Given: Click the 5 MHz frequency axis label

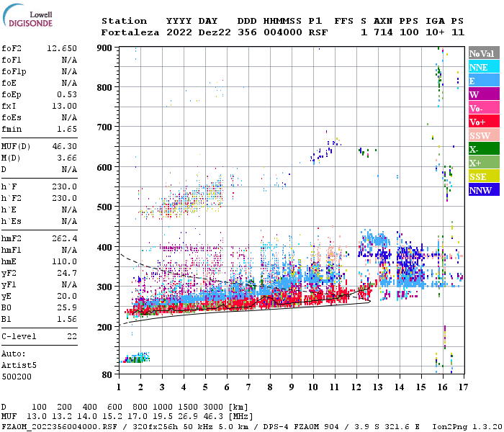Looking at the screenshot, I should tap(205, 387).
